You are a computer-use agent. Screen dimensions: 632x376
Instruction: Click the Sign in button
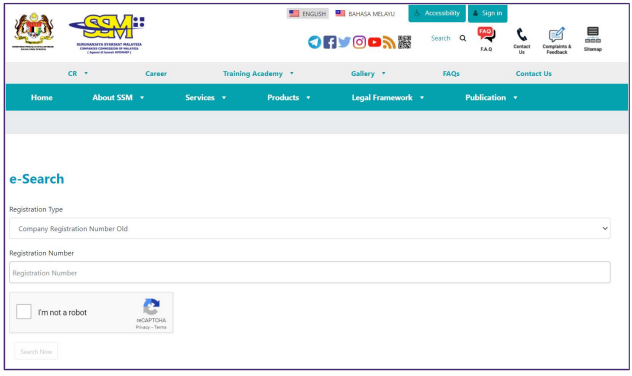[x=487, y=13]
